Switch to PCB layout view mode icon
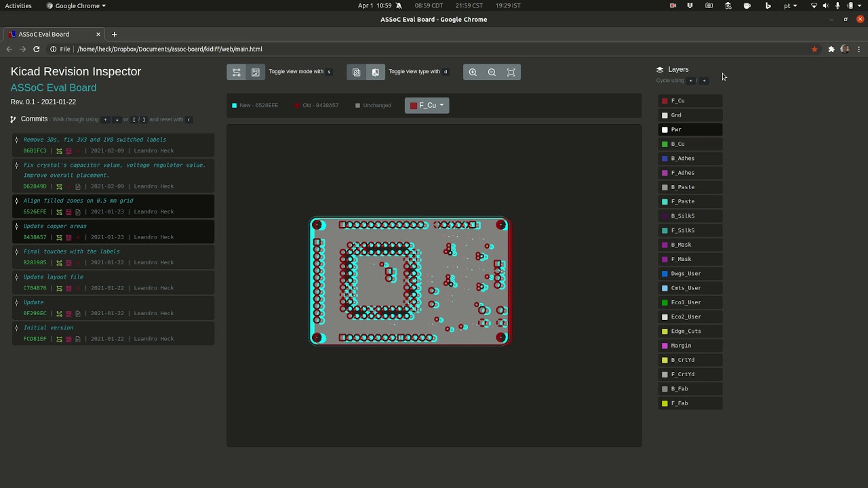The width and height of the screenshot is (868, 488). [256, 72]
